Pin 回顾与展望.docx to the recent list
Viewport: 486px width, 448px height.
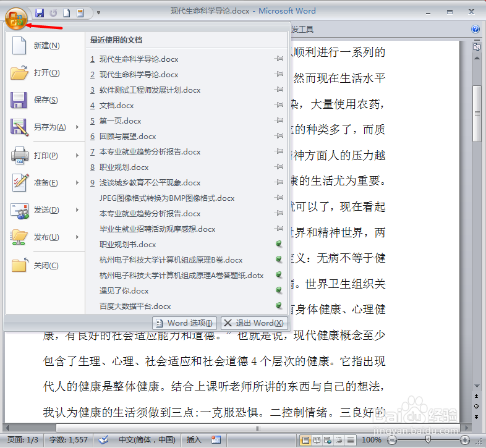coord(279,136)
